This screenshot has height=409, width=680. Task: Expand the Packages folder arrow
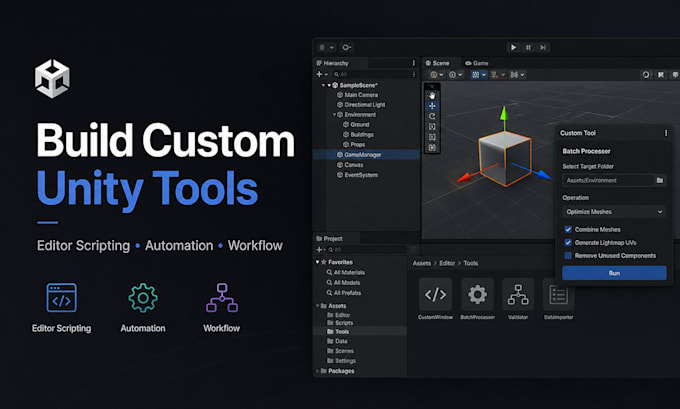click(x=317, y=371)
